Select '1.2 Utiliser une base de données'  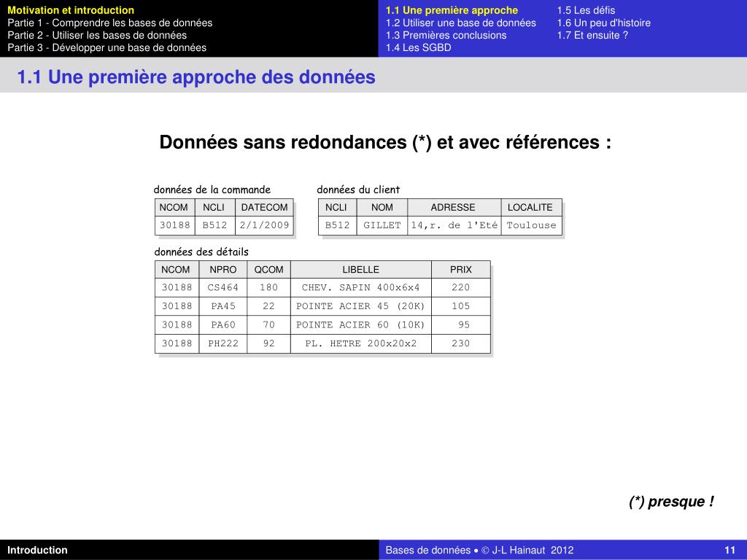461,23
